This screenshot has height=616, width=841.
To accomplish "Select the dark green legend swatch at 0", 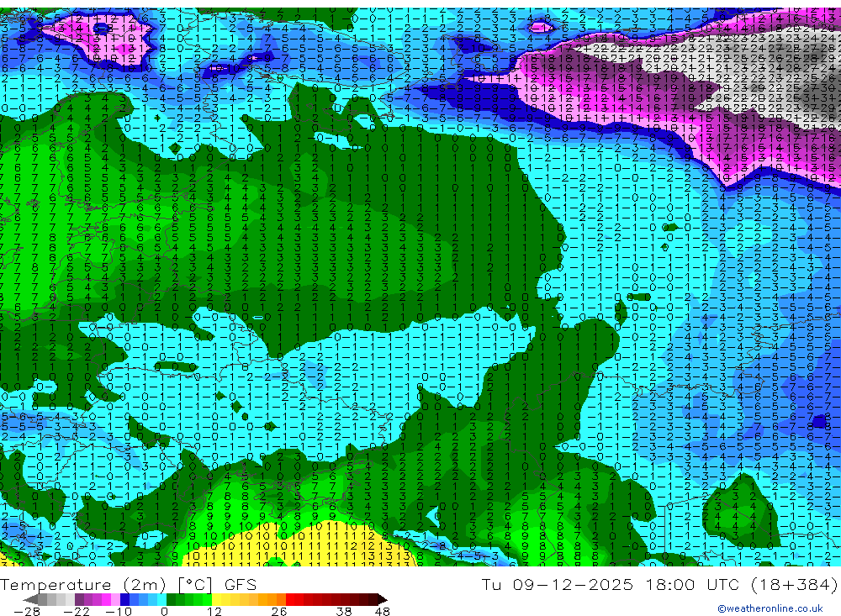I will pos(171,599).
